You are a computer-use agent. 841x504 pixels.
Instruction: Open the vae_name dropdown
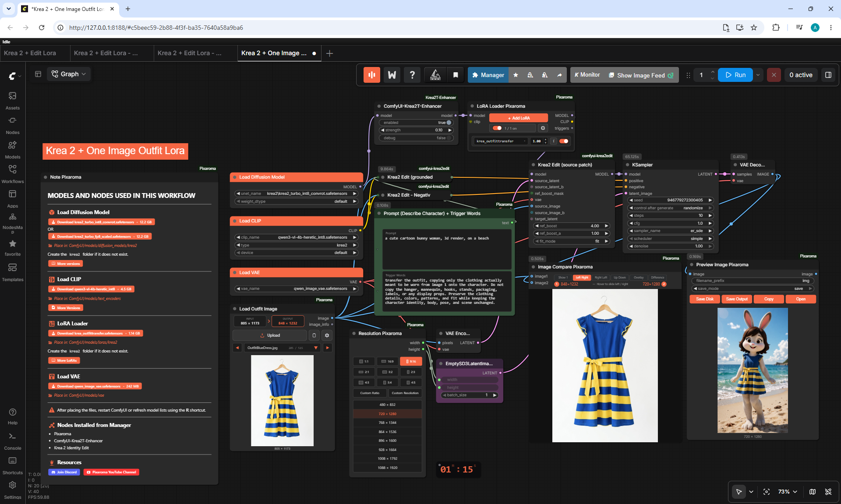(x=297, y=289)
